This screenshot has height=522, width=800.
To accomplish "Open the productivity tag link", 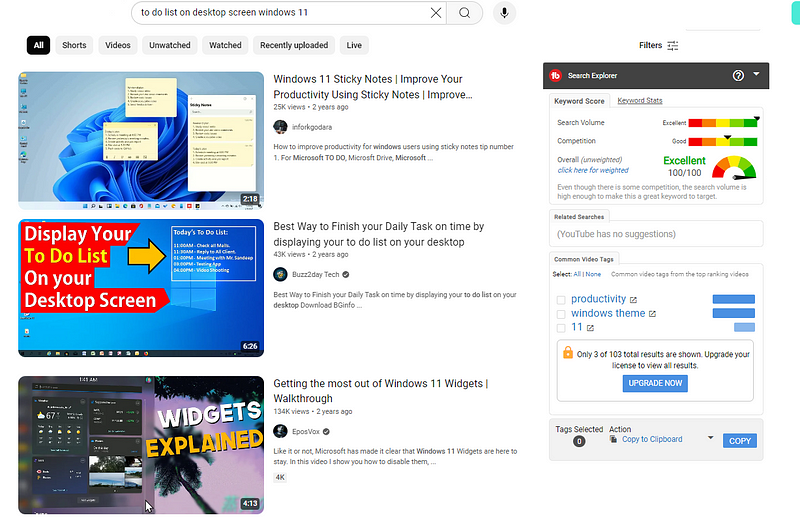I will tap(598, 299).
